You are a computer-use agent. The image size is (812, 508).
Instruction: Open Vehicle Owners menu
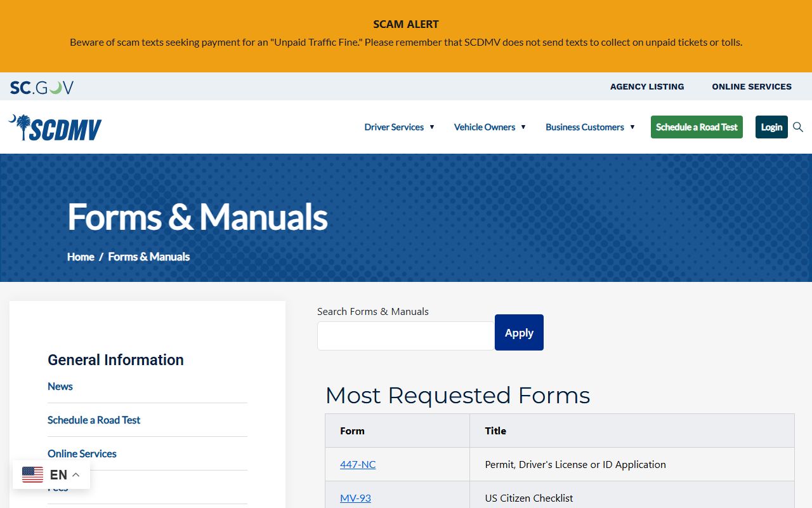[485, 127]
